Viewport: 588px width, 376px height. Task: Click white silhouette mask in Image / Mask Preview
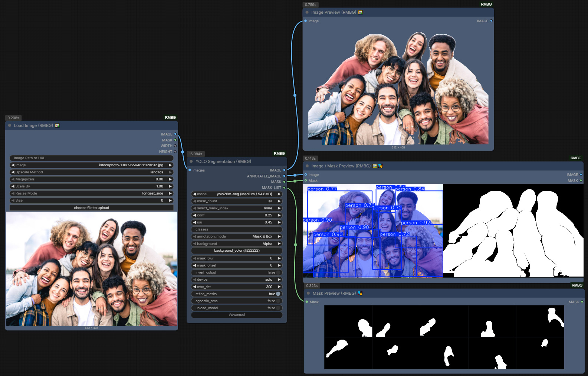(513, 230)
